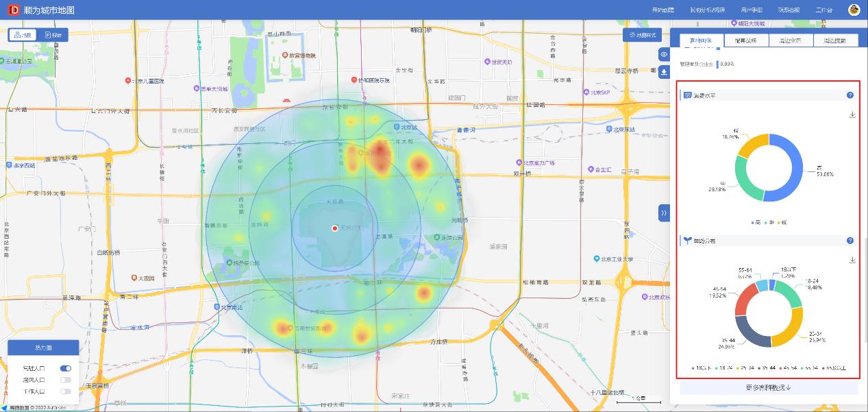Open help icon for 年龄分布 section
This screenshot has height=412, width=868.
coord(850,241)
